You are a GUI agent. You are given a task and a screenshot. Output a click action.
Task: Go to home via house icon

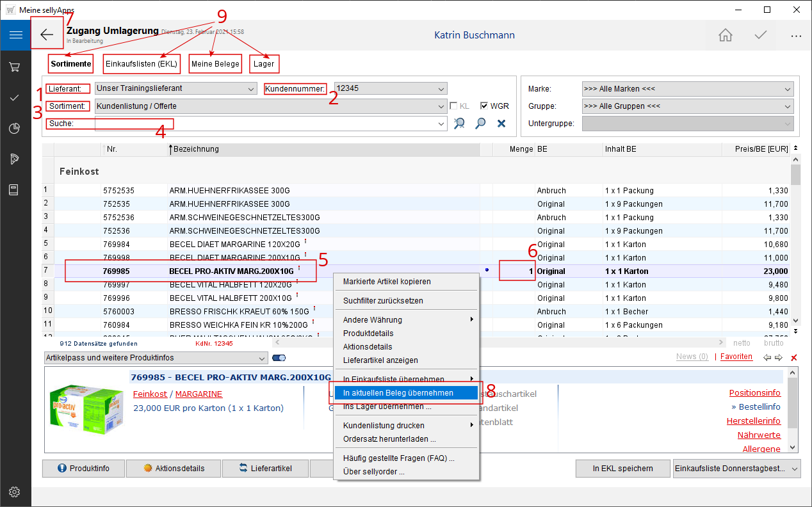(x=725, y=35)
